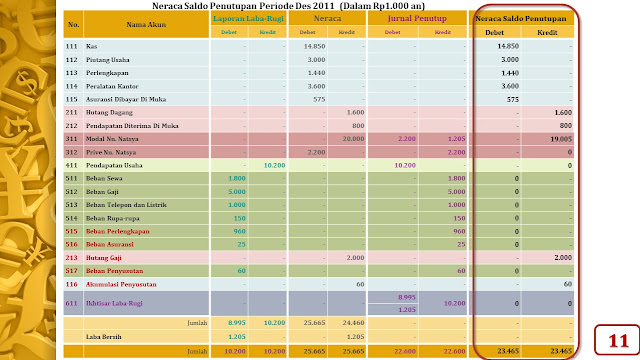Select the purple account name 'Ikhtisar Laba-Rugi'

tap(114, 304)
